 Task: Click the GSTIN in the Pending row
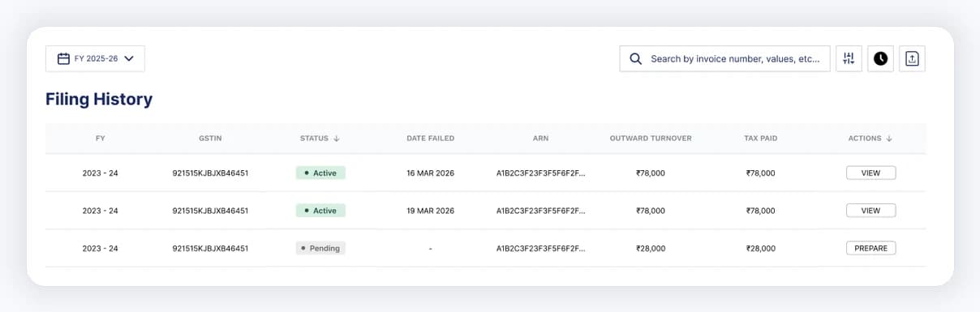tap(210, 249)
